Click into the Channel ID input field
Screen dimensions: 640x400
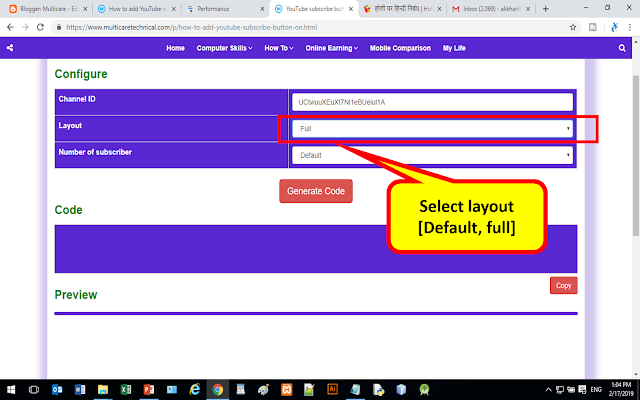click(x=432, y=102)
